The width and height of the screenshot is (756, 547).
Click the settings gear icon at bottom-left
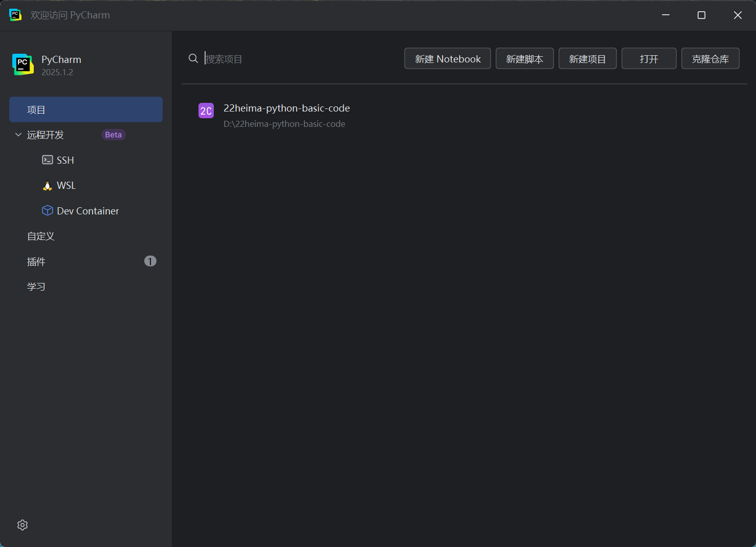[23, 525]
